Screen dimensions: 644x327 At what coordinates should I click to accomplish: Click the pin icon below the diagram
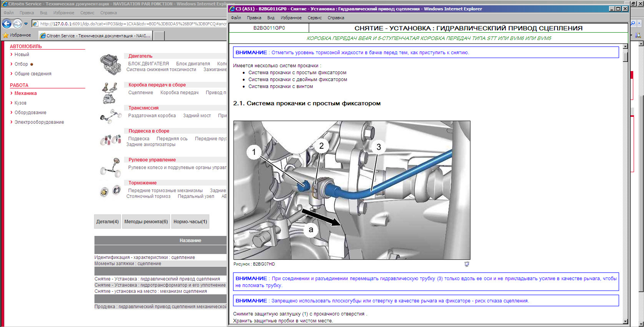click(467, 264)
